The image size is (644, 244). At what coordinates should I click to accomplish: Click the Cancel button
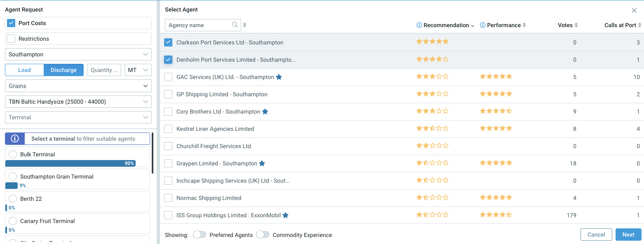click(596, 235)
